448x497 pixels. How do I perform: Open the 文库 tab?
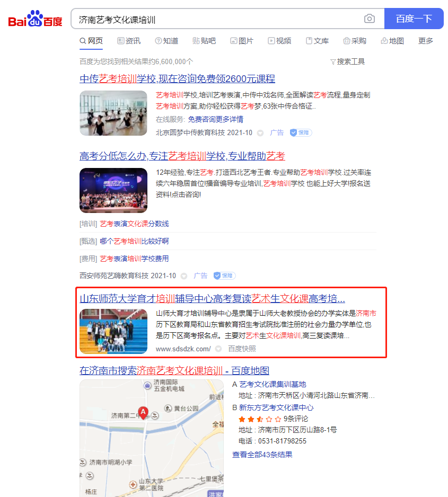317,41
